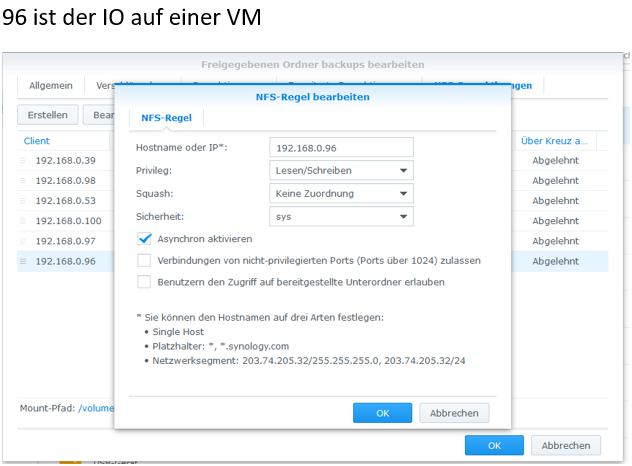Image resolution: width=632 pixels, height=466 pixels.
Task: Click the NFS-Regel bearbeiten dialog title
Action: tap(313, 97)
